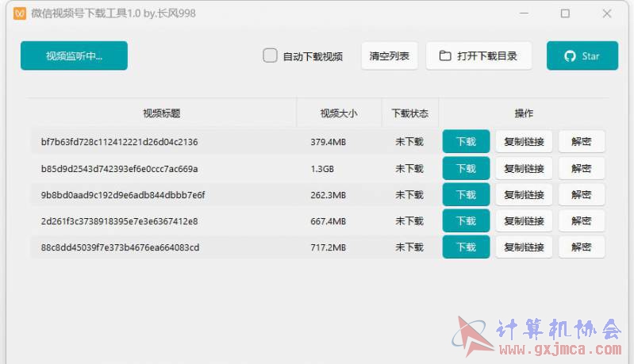This screenshot has height=364, width=634.
Task: Click 未下载 status in the 379.4MB row
Action: click(409, 142)
